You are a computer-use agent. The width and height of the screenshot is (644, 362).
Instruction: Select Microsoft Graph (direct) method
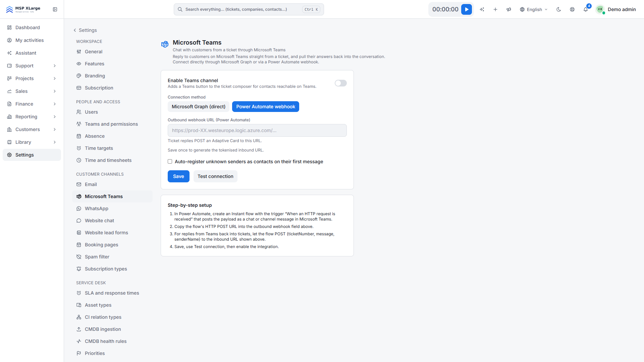(x=199, y=107)
